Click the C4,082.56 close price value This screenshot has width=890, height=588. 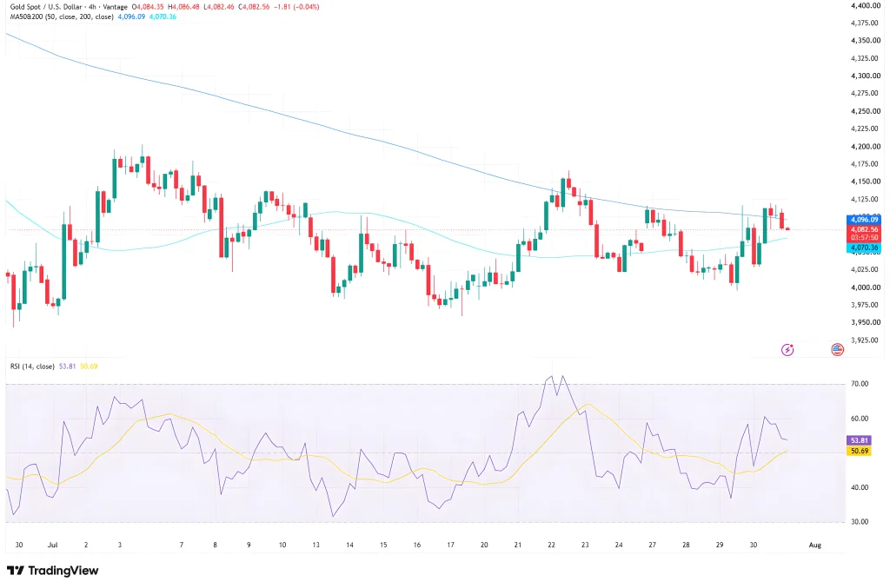click(254, 7)
